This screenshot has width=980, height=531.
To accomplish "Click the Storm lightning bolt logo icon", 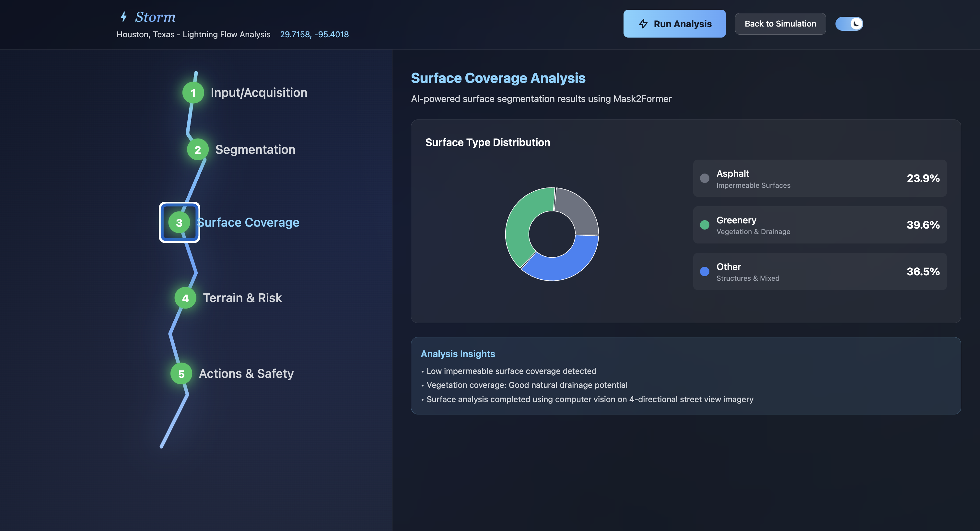I will [124, 17].
